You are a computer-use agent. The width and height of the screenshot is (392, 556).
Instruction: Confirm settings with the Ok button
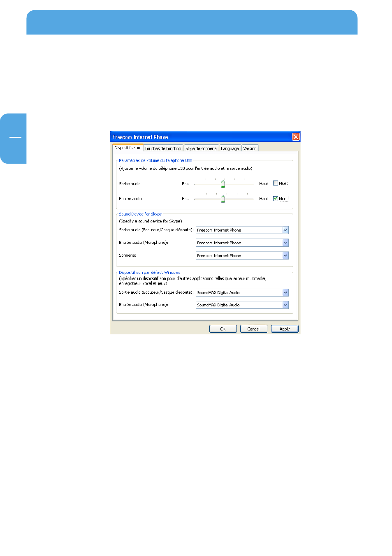coord(223,329)
